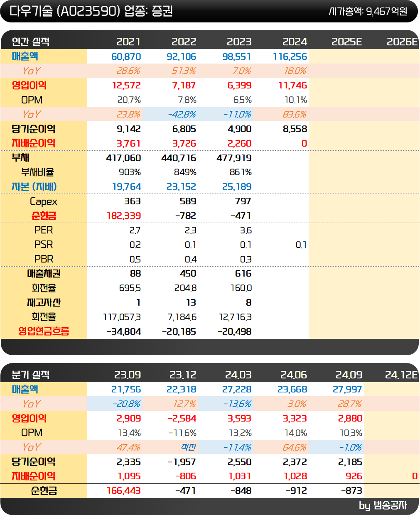The image size is (420, 515).
Task: Select operating profit '12,572'
Action: 126,86
